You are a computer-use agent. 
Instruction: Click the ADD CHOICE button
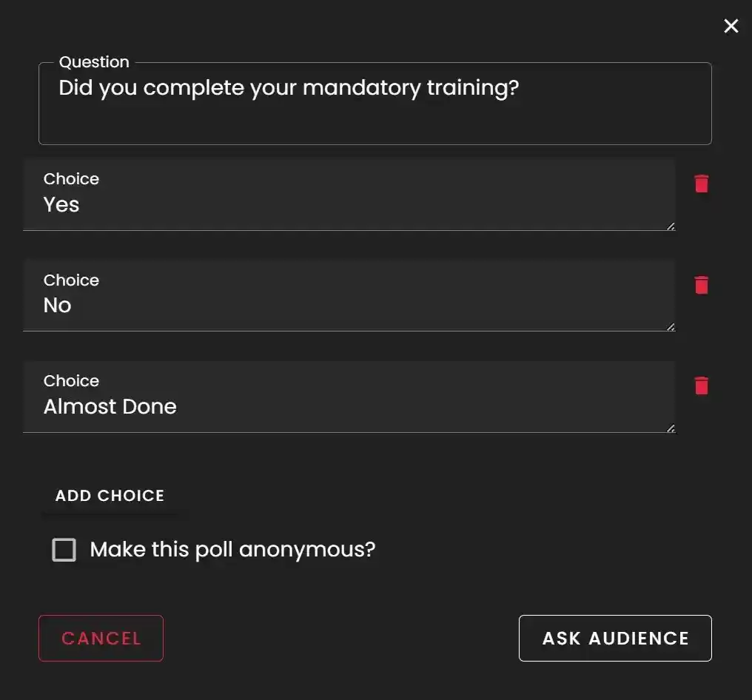(109, 496)
